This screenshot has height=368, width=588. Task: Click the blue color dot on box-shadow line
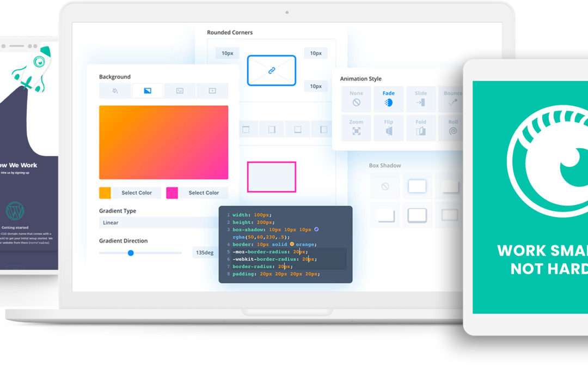point(316,229)
